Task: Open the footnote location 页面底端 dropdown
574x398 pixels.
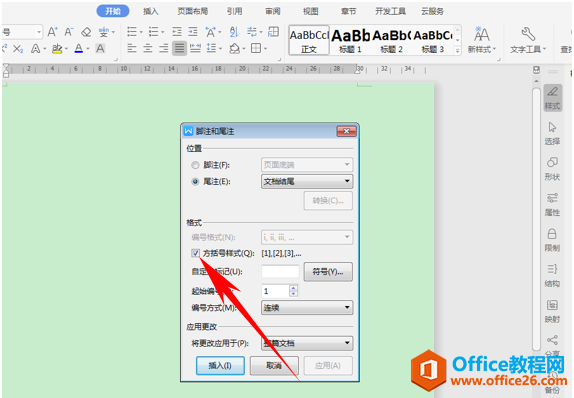Action: click(307, 165)
